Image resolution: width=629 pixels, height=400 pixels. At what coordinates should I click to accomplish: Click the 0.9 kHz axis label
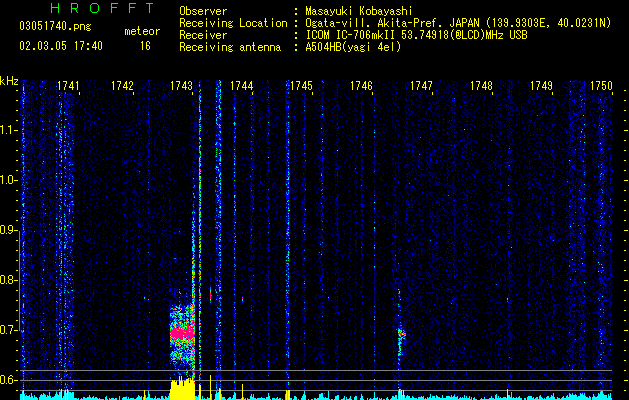[8, 230]
